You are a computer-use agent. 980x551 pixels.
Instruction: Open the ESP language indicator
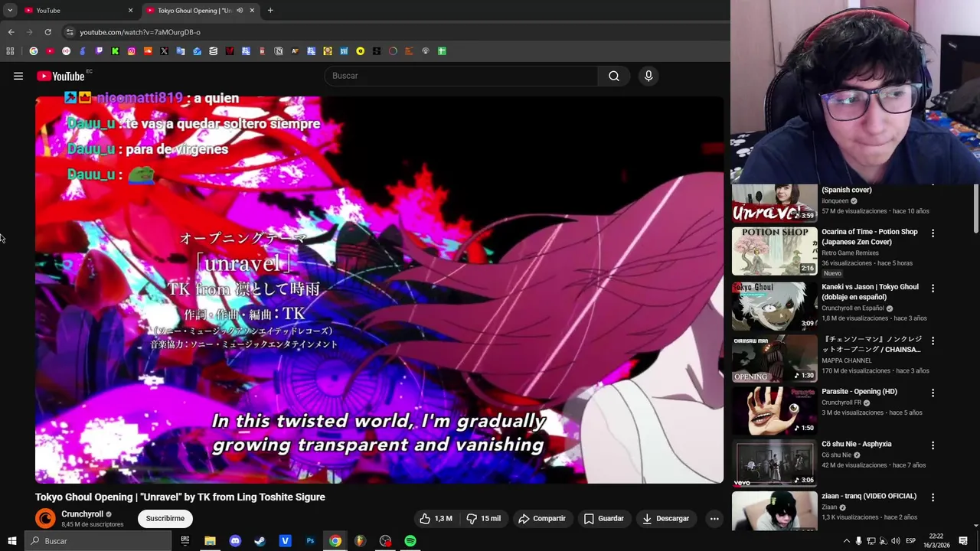click(911, 541)
